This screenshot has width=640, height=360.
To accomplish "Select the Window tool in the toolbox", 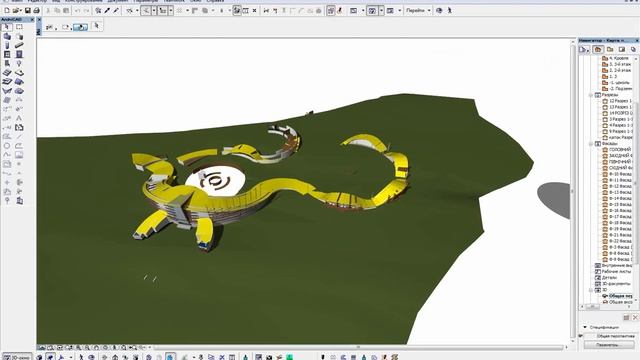I will pyautogui.click(x=7, y=54).
